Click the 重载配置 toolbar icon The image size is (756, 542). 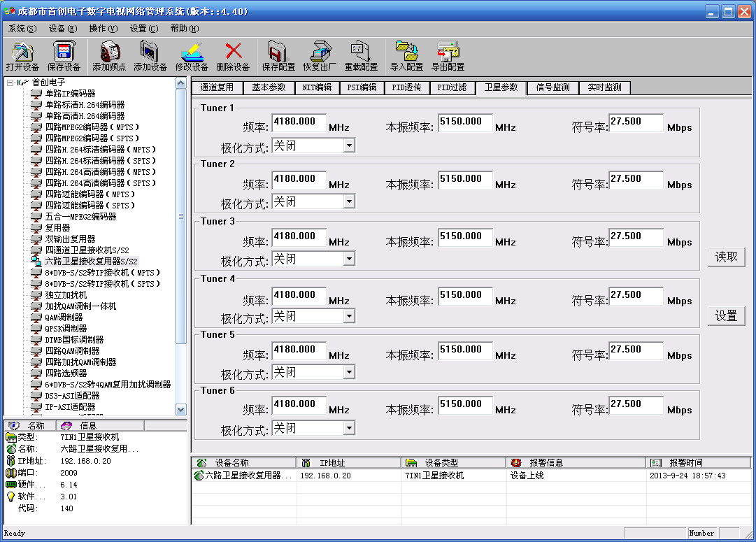tap(361, 51)
